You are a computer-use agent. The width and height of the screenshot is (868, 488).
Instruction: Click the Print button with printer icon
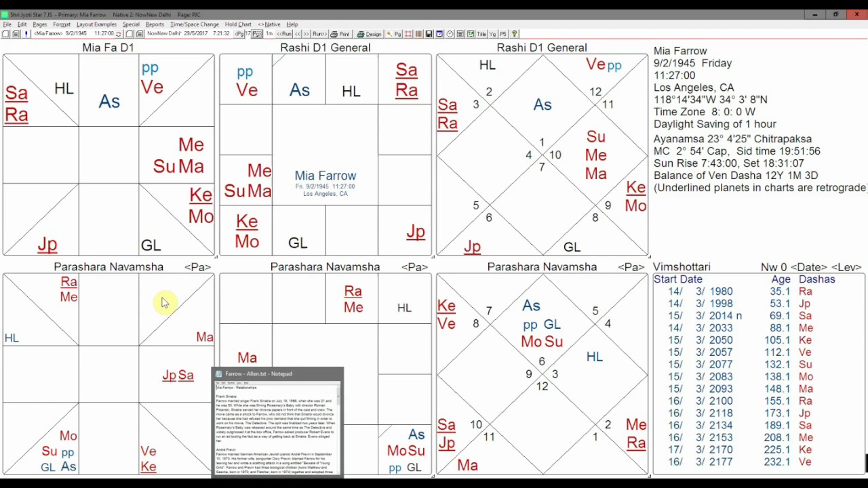click(x=340, y=34)
